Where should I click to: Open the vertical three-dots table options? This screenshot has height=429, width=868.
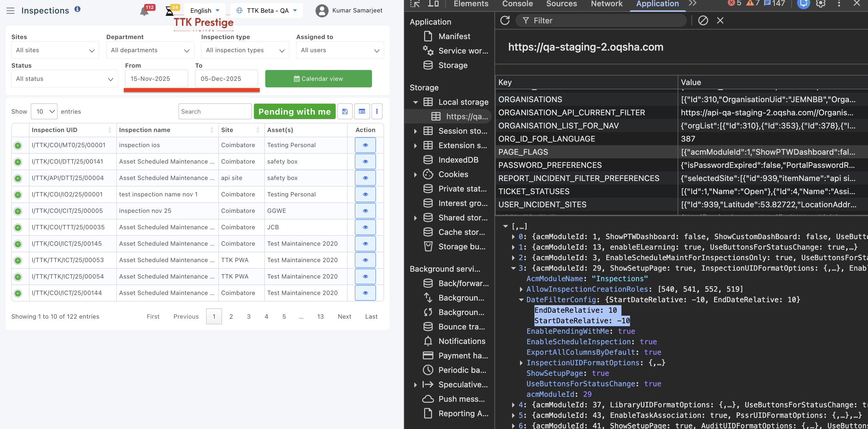(377, 111)
